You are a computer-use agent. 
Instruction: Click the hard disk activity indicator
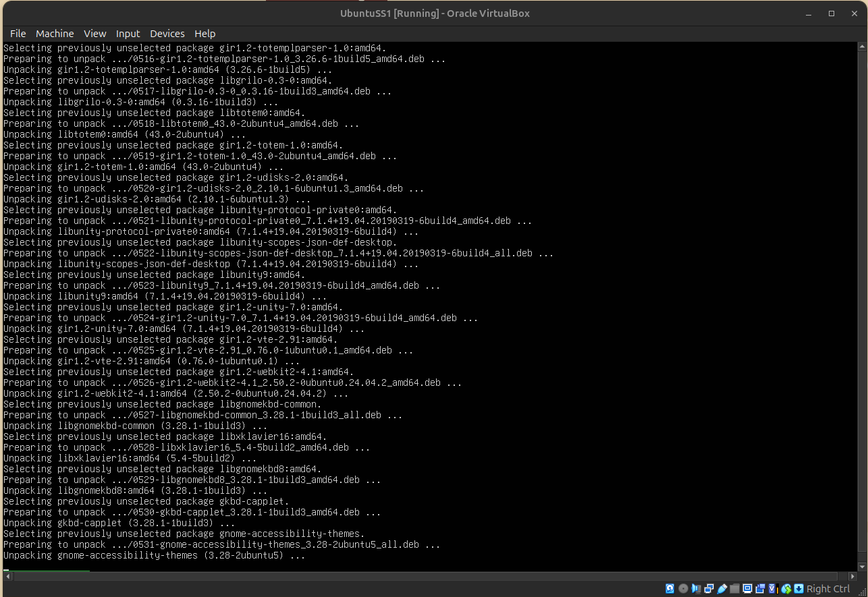[x=670, y=589]
